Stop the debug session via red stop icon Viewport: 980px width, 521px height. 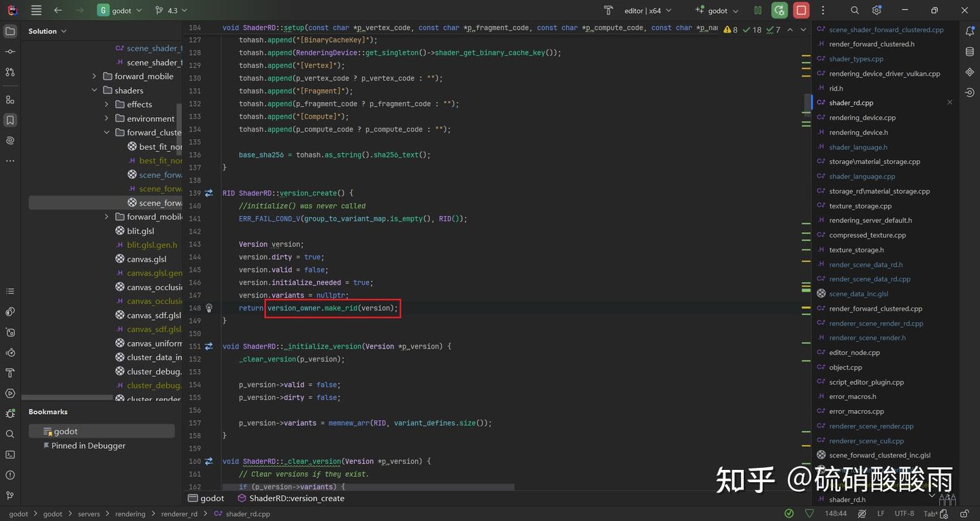(801, 10)
